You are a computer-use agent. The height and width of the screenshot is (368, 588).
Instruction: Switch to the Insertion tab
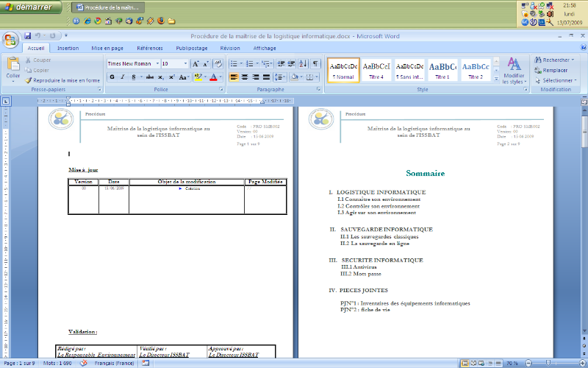pos(68,48)
